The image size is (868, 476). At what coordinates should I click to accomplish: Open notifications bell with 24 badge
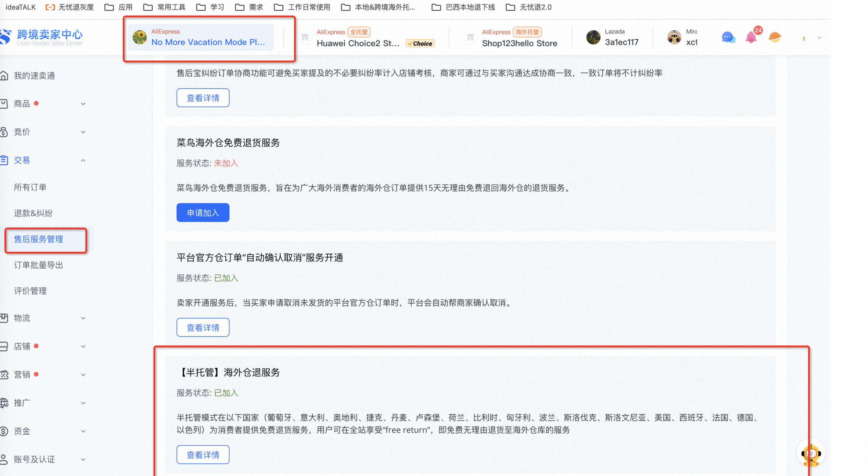[x=752, y=37]
